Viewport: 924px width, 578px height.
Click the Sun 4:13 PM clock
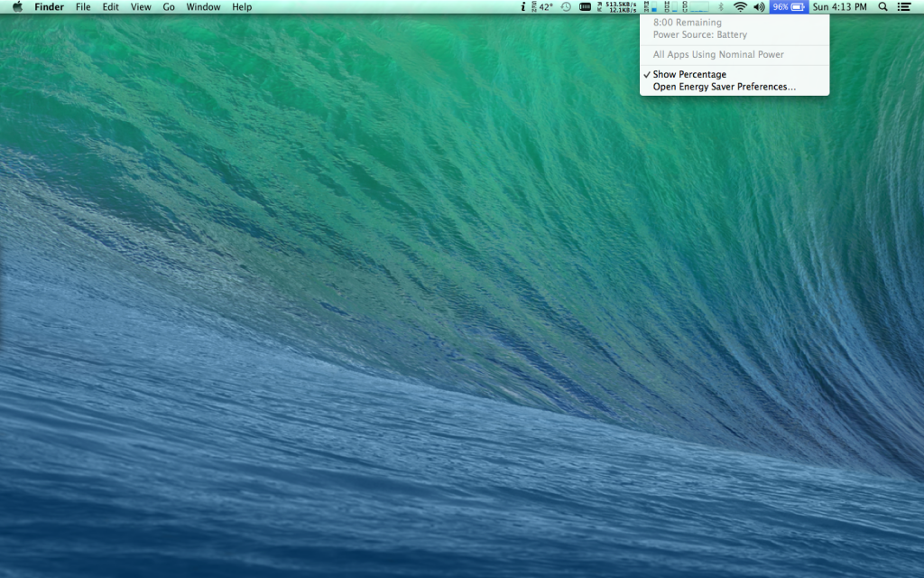840,7
